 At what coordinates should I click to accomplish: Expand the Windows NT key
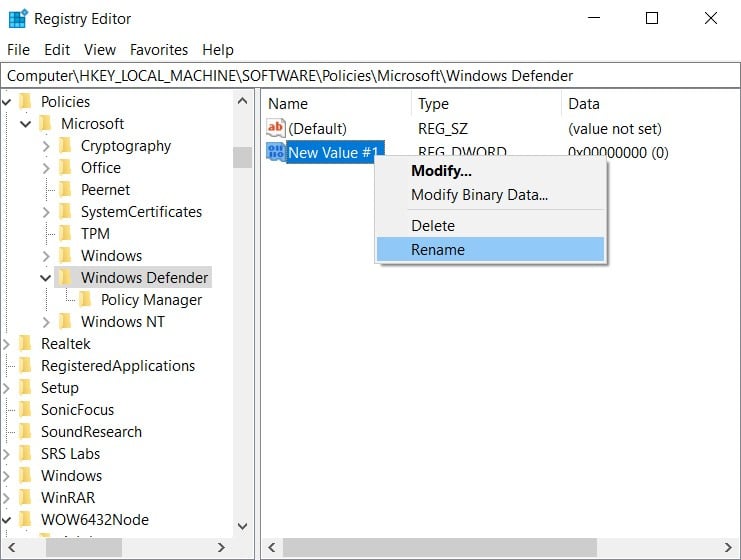click(46, 322)
